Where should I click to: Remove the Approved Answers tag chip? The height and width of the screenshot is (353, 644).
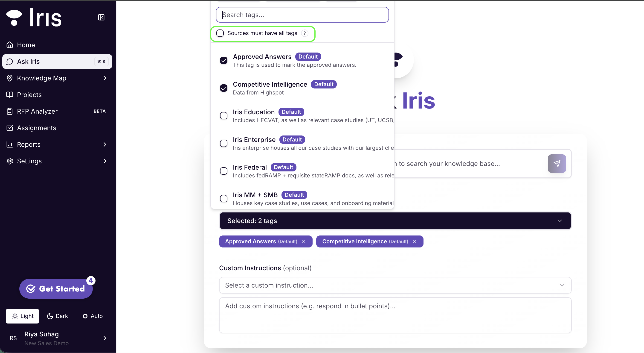coord(304,241)
